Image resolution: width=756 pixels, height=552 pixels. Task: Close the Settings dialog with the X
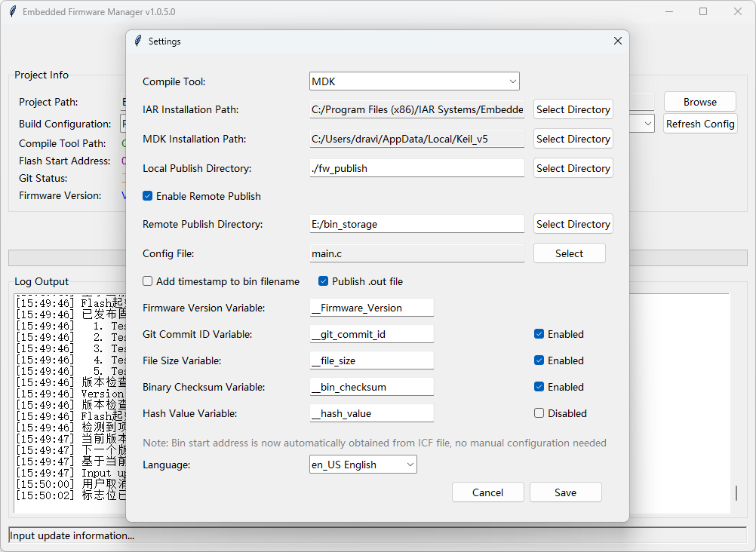pos(618,41)
